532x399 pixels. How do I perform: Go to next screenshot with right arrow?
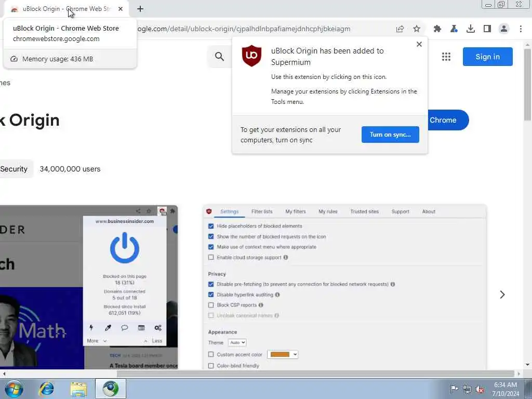tap(502, 295)
